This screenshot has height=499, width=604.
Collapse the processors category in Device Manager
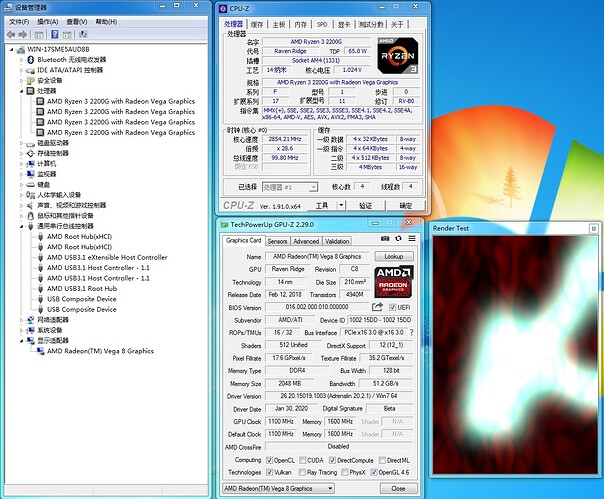[x=22, y=91]
